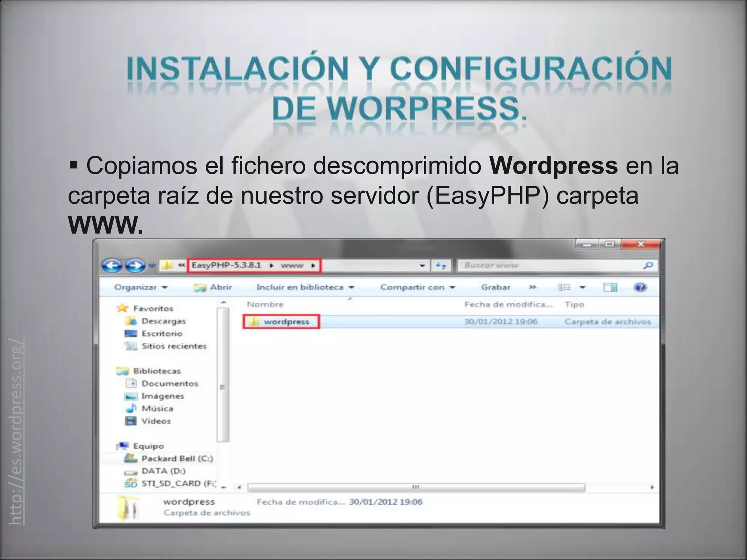
Task: Open the help question mark icon
Action: click(640, 287)
